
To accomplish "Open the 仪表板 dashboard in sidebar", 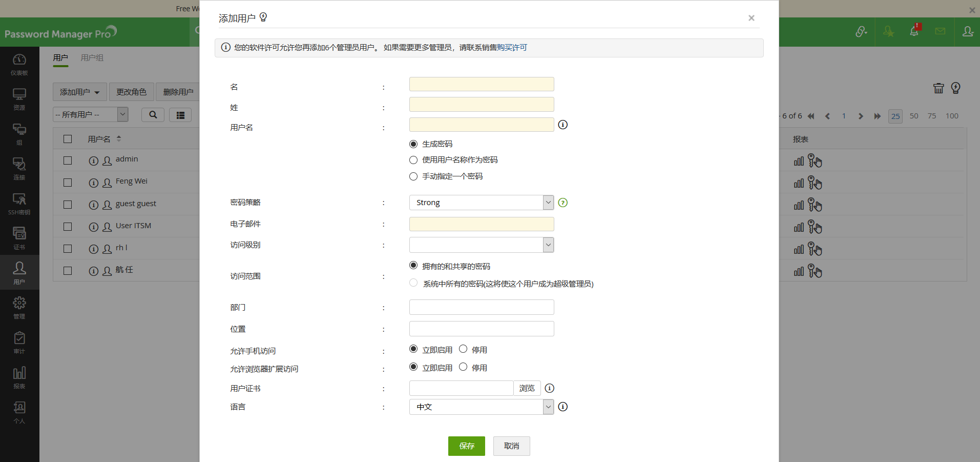I will click(x=19, y=64).
